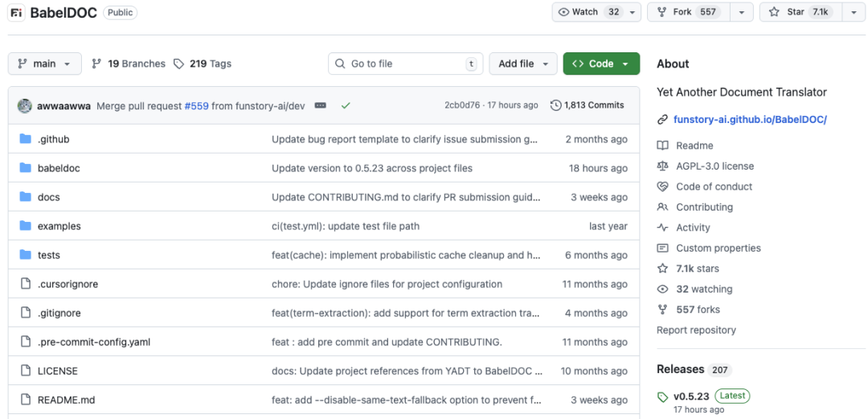Expand the green Code dropdown
This screenshot has height=419, width=868.
pyautogui.click(x=601, y=64)
